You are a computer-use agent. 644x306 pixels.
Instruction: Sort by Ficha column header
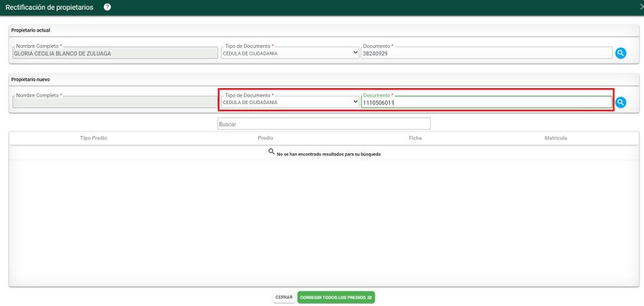pyautogui.click(x=415, y=138)
